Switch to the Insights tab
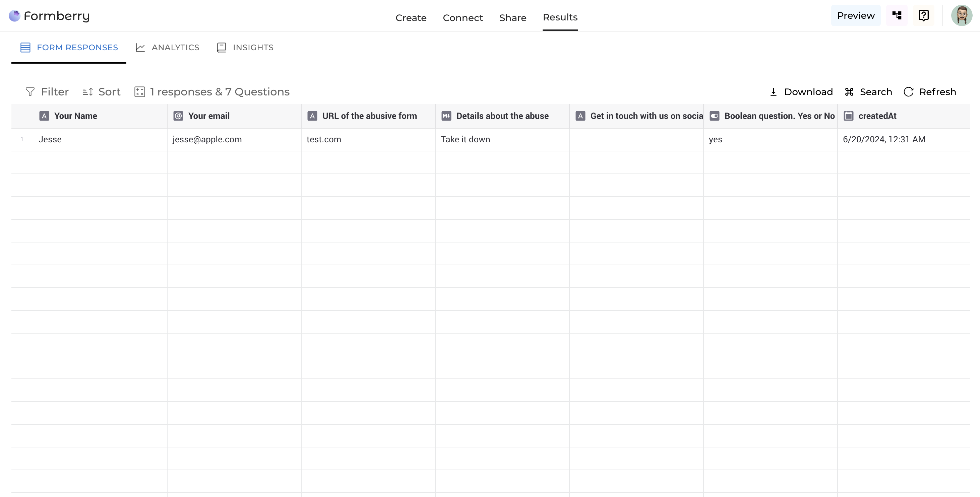 click(x=245, y=48)
